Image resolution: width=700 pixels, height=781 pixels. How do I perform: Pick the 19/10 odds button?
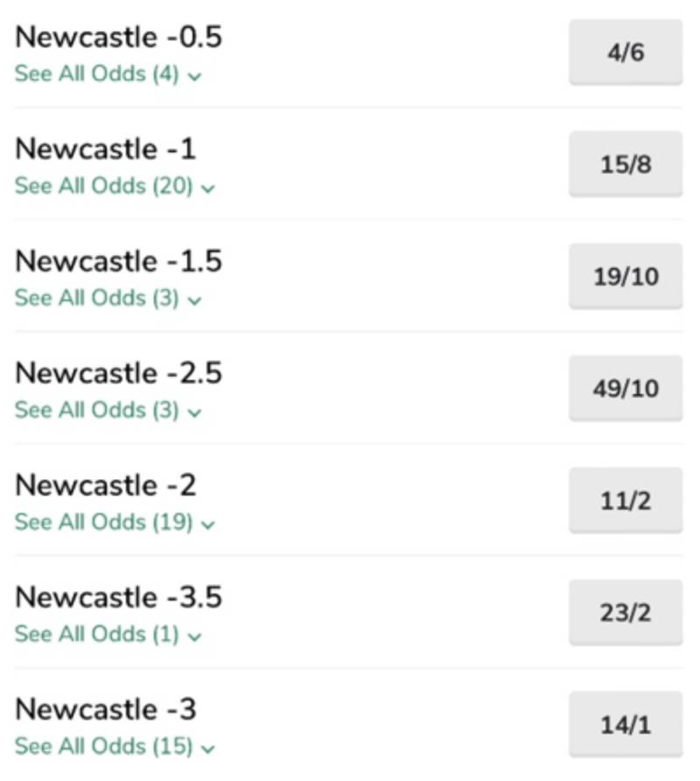click(625, 277)
